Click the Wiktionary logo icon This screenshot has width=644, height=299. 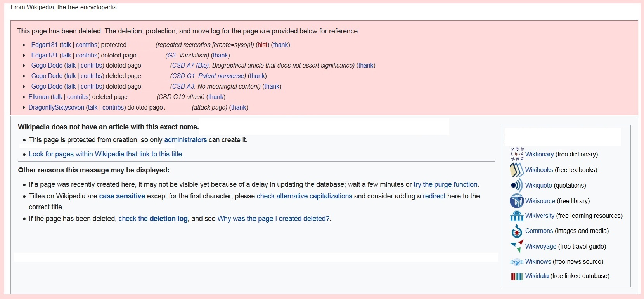517,154
